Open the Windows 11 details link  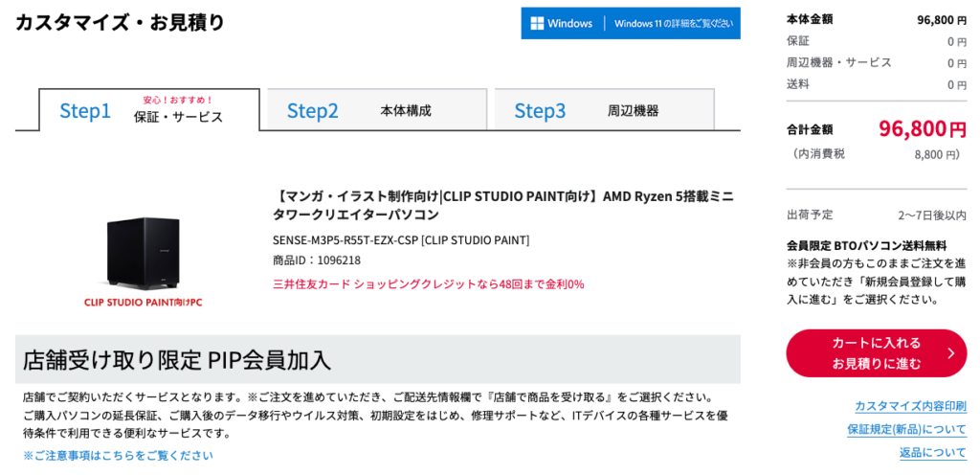point(674,24)
